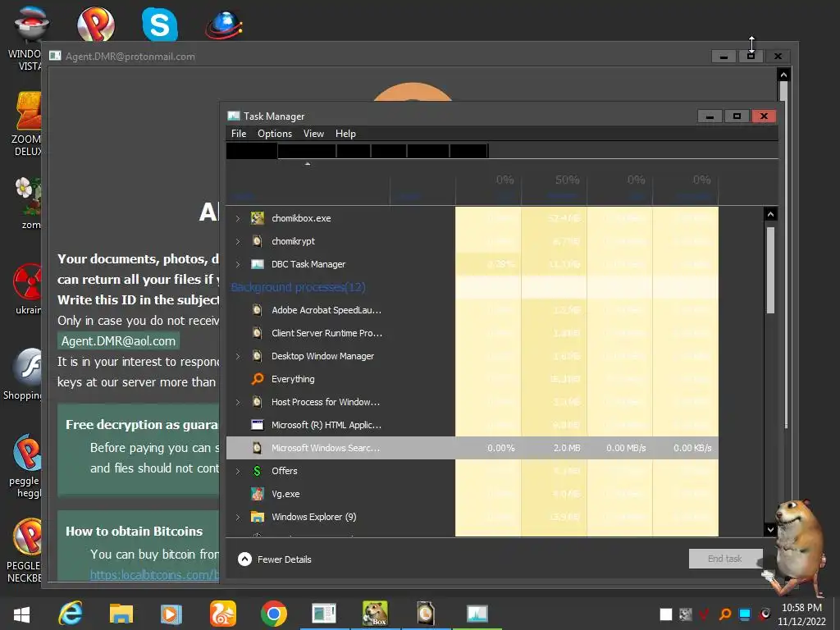Click the green dollar Offers process icon
840x630 pixels.
point(257,471)
